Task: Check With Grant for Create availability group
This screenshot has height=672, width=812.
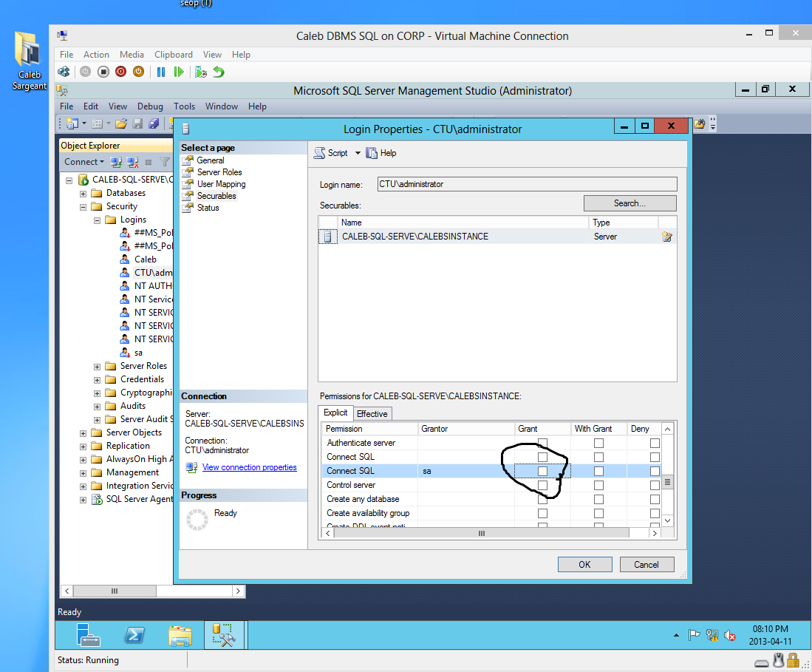Action: (x=598, y=513)
